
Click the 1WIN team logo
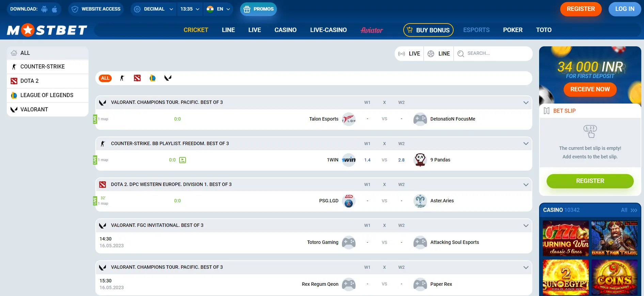pyautogui.click(x=349, y=160)
